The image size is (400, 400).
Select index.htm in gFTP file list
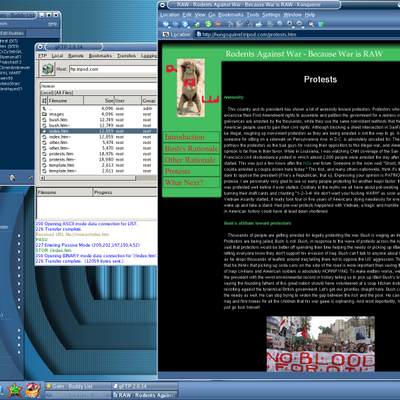point(98,131)
